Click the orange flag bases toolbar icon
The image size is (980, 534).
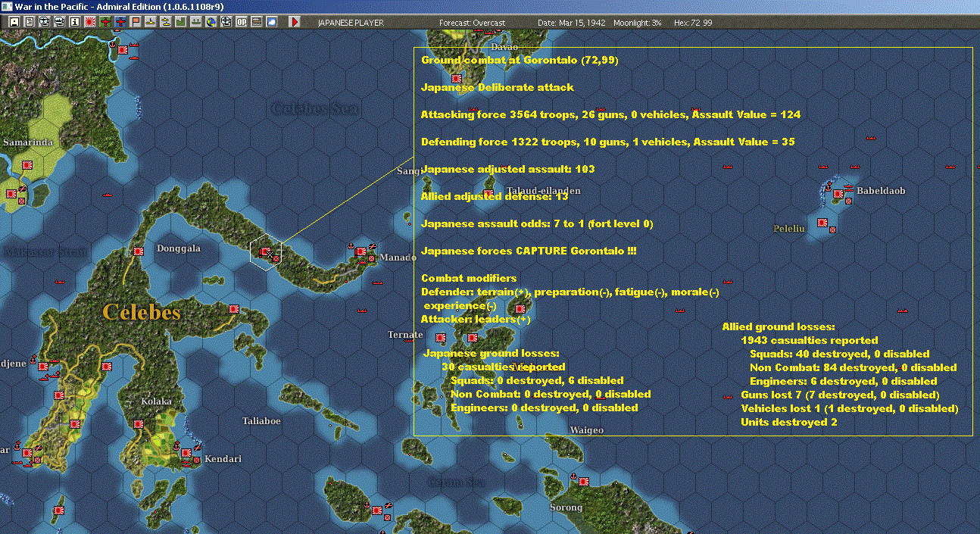[135, 22]
